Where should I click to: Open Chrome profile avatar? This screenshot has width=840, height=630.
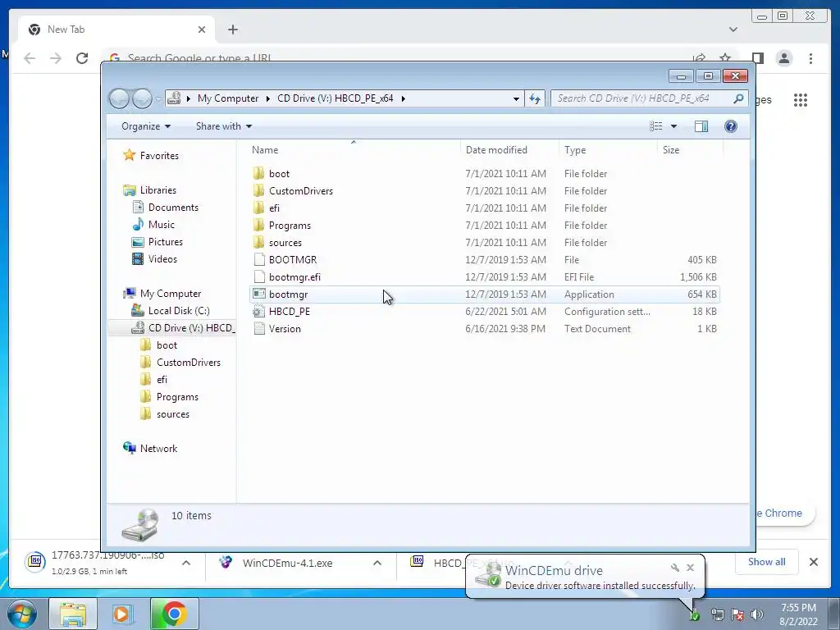(783, 58)
